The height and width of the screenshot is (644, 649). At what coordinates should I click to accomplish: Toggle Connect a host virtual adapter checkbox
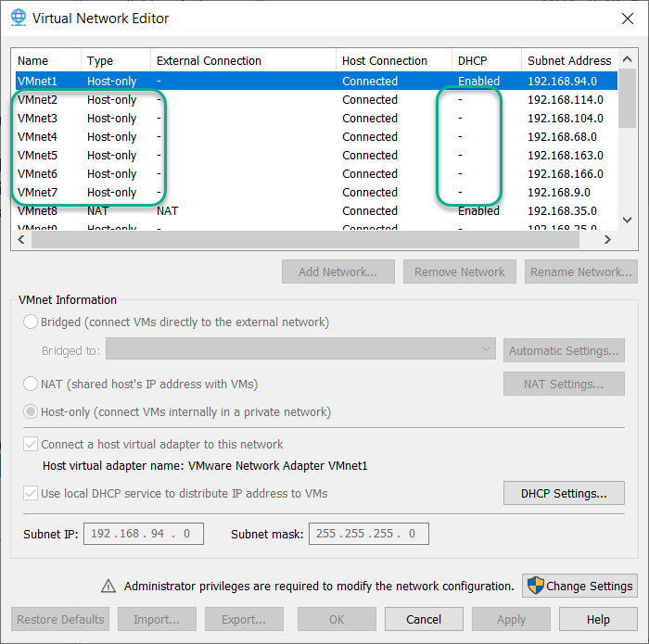pos(31,444)
